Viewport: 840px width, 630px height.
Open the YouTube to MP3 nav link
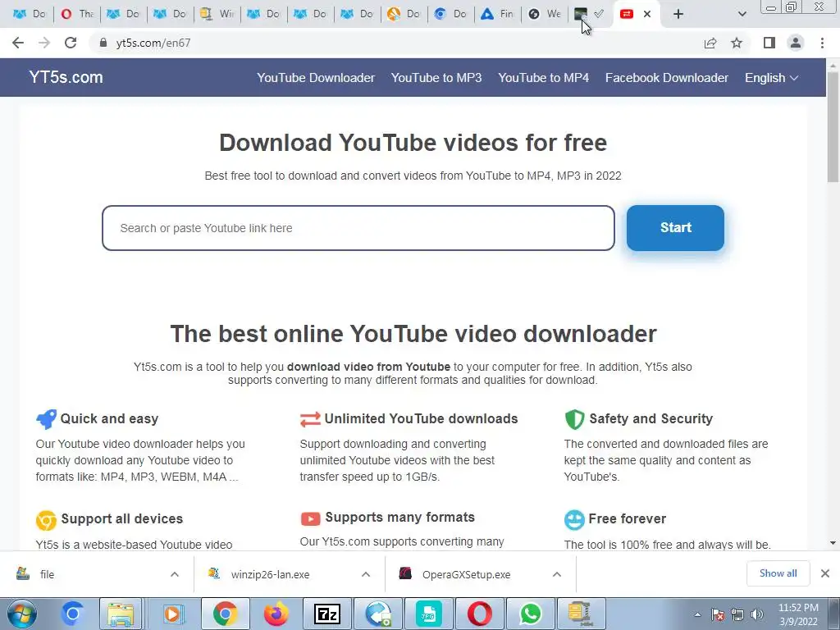pos(436,78)
